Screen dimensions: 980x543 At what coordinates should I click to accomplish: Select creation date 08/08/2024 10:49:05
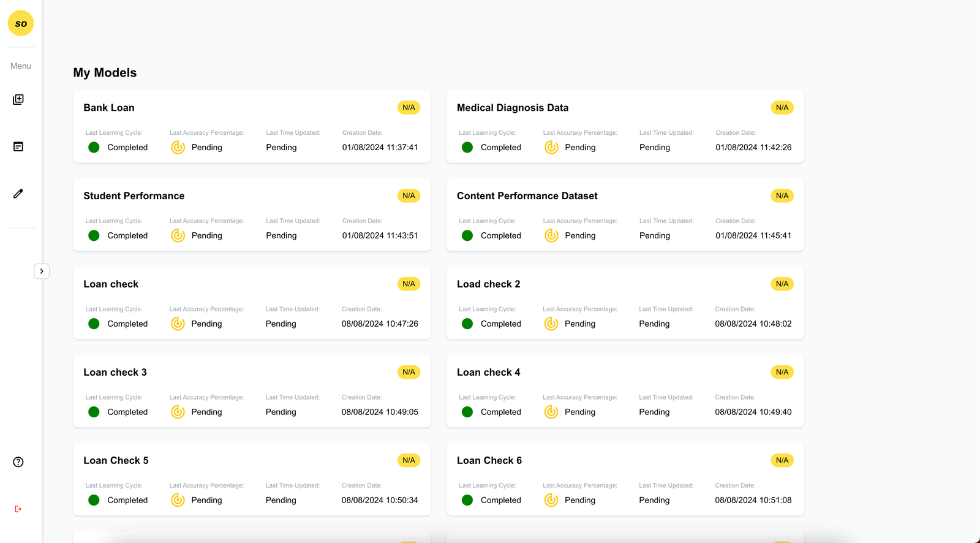pyautogui.click(x=380, y=412)
